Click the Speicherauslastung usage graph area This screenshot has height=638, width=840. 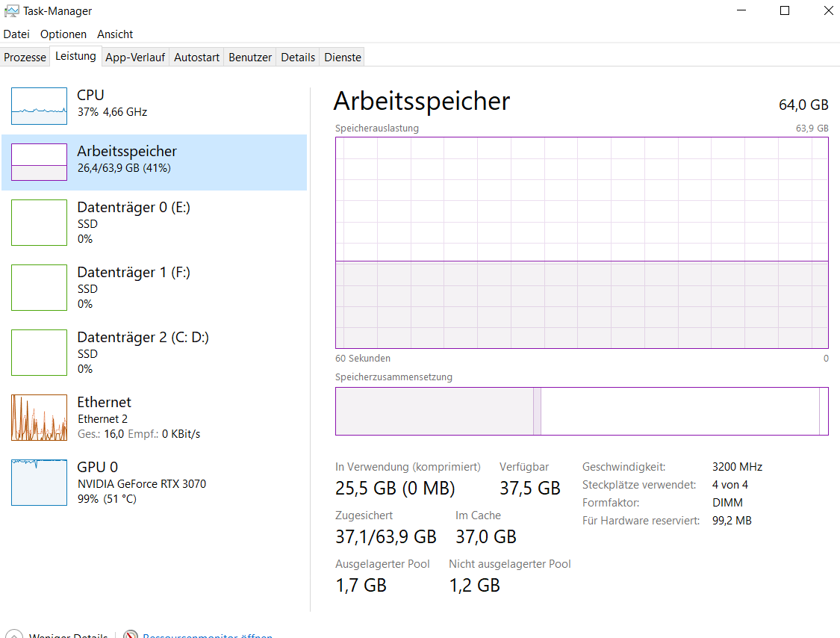[582, 243]
